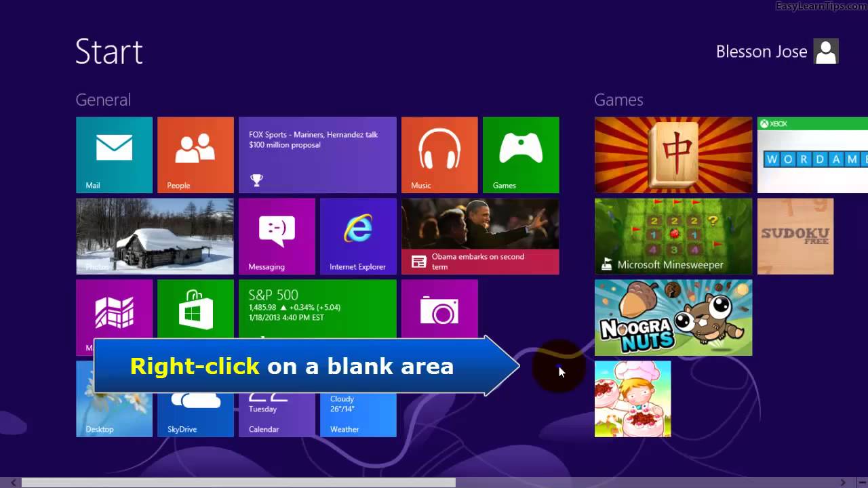Screen dimensions: 868x488
Task: Click the Blesson Jose user name
Action: pos(762,52)
